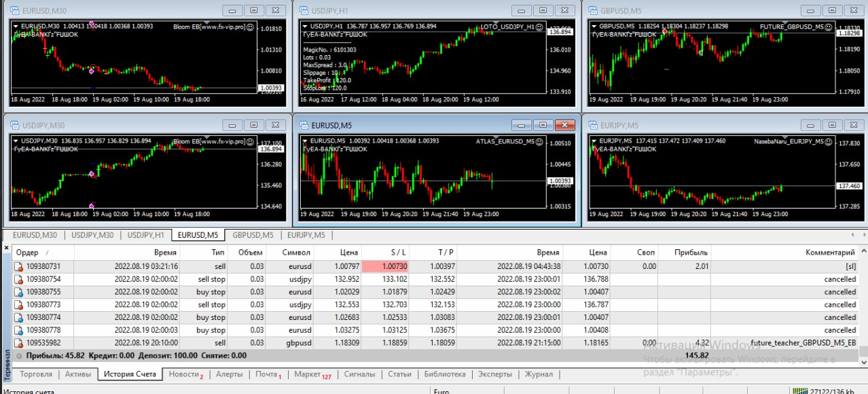
Task: Click the USDJPY,H1 chart window icon
Action: pos(303,10)
